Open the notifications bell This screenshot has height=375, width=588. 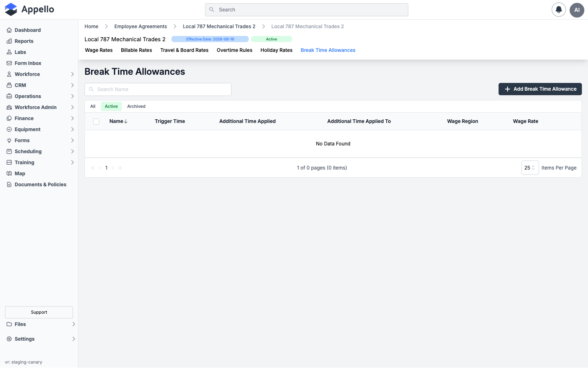(x=559, y=10)
